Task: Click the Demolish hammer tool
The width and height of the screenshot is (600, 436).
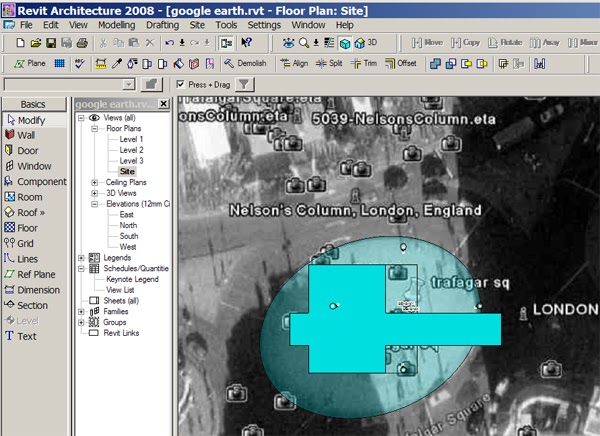Action: coord(245,64)
